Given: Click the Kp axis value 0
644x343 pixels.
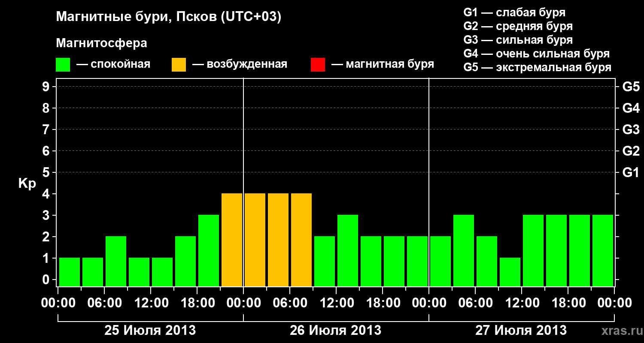Looking at the screenshot, I should 47,280.
